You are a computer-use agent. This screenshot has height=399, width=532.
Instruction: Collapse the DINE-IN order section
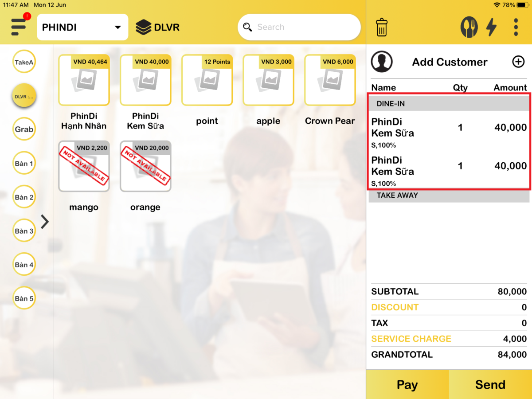(449, 103)
